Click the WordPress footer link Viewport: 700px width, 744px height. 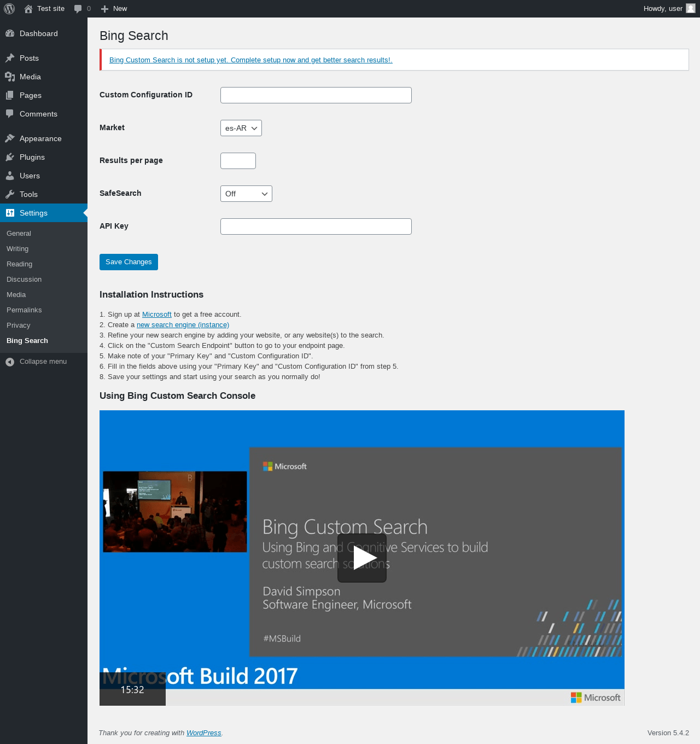click(204, 733)
